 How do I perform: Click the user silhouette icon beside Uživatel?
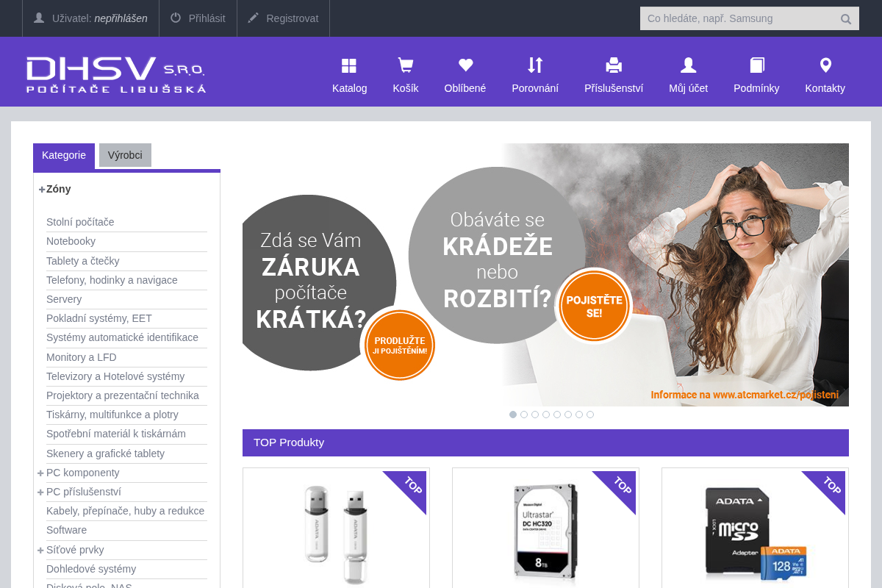coord(39,18)
